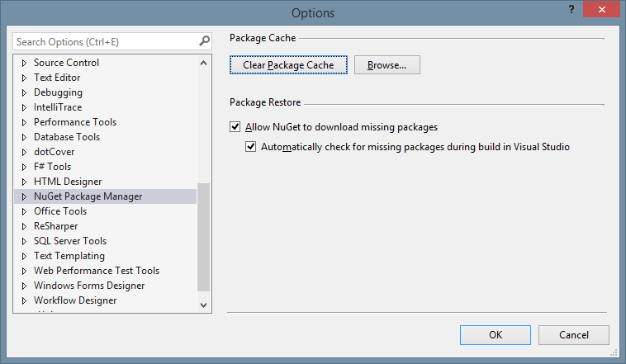626x364 pixels.
Task: Expand the ReSharper options node
Action: click(x=24, y=226)
